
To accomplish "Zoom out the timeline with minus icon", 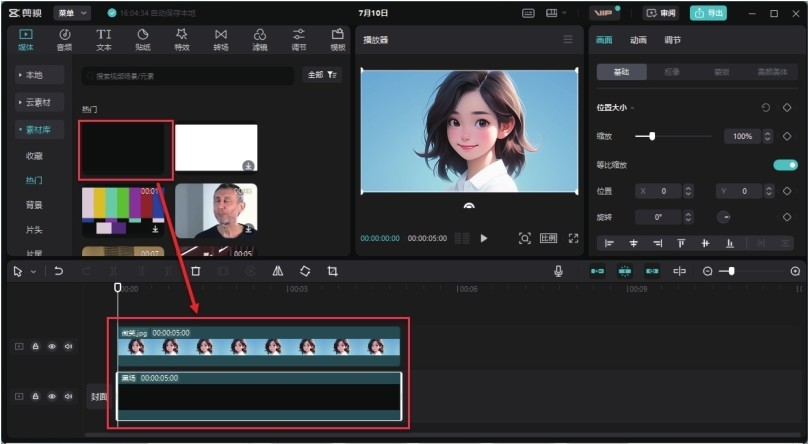I will coord(708,271).
